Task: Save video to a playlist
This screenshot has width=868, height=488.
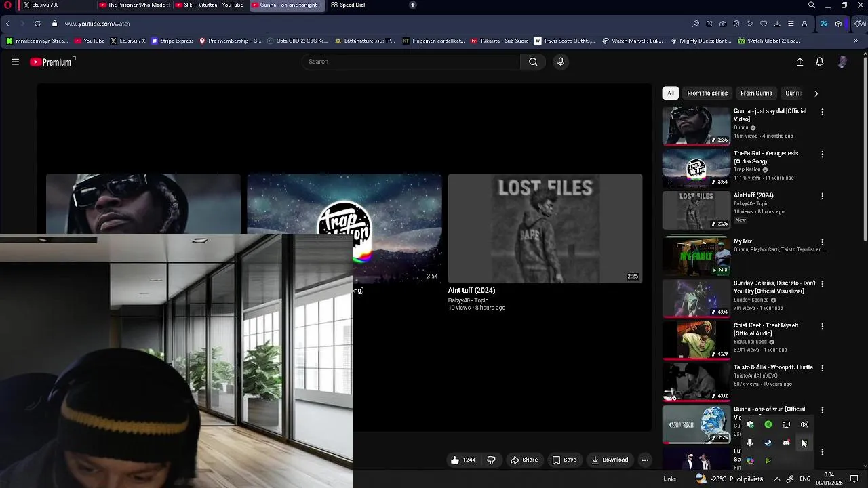Action: click(x=564, y=460)
